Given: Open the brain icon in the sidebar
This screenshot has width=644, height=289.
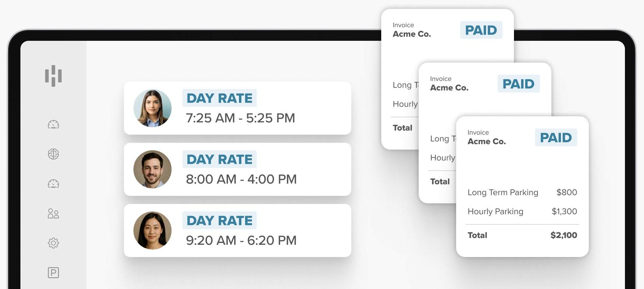Looking at the screenshot, I should pyautogui.click(x=53, y=154).
